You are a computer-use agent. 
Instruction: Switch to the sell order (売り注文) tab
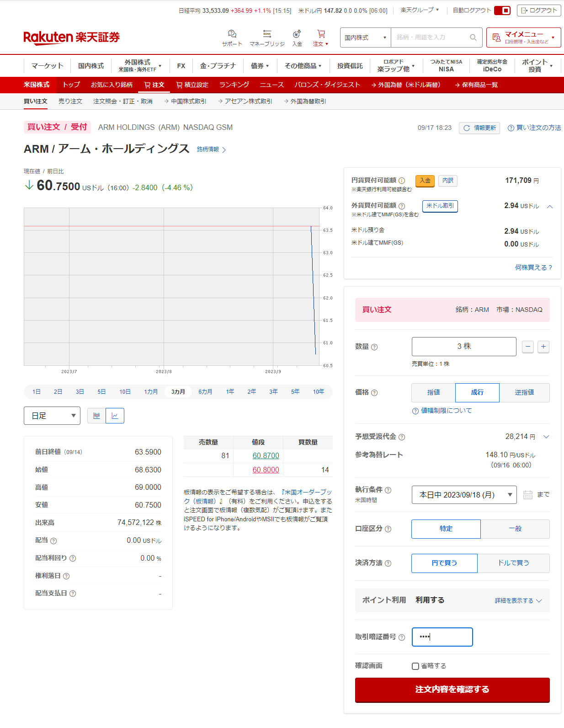[70, 102]
